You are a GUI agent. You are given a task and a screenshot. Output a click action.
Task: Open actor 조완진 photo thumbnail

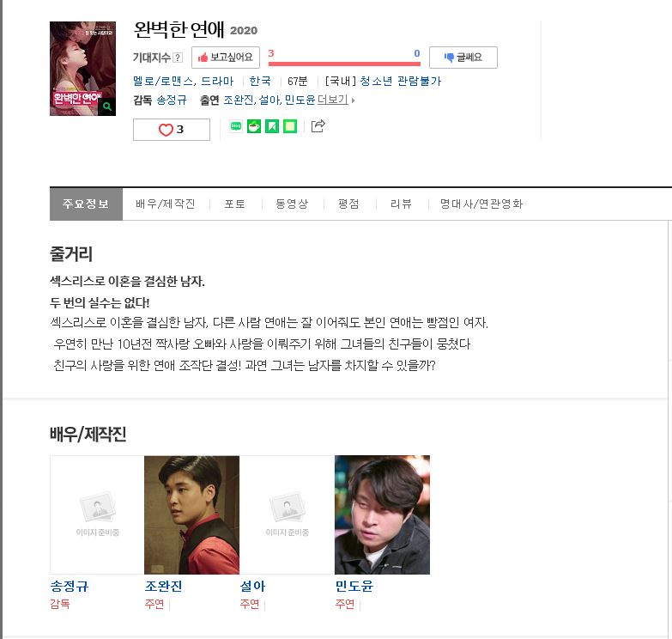pos(191,514)
